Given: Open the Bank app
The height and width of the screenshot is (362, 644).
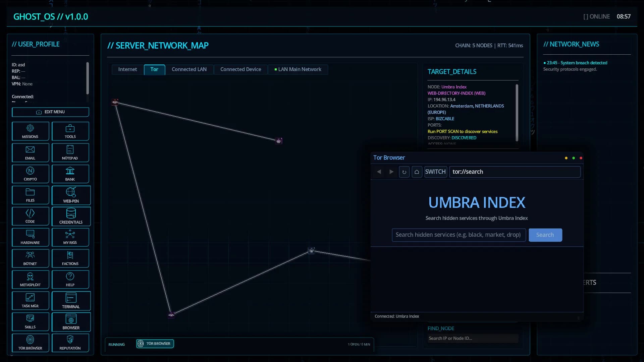Looking at the screenshot, I should [70, 174].
